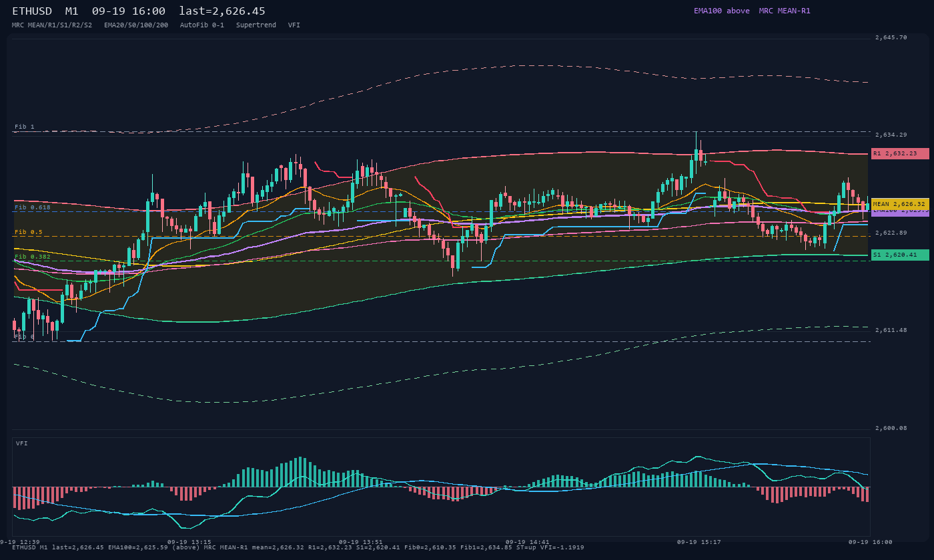Click the last=2,626.45 price in title
Screen dimensions: 934x560
(x=222, y=11)
